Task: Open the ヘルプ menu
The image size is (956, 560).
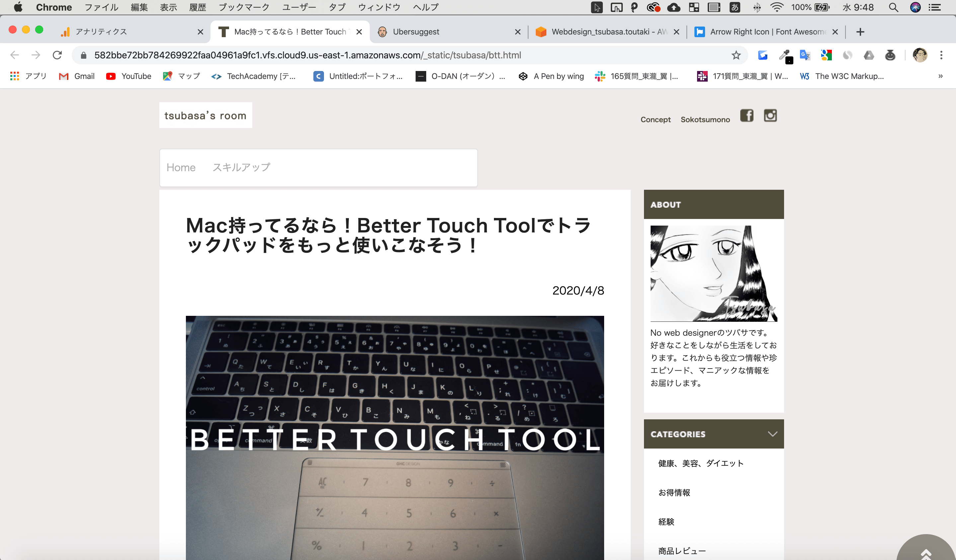Action: pyautogui.click(x=426, y=7)
